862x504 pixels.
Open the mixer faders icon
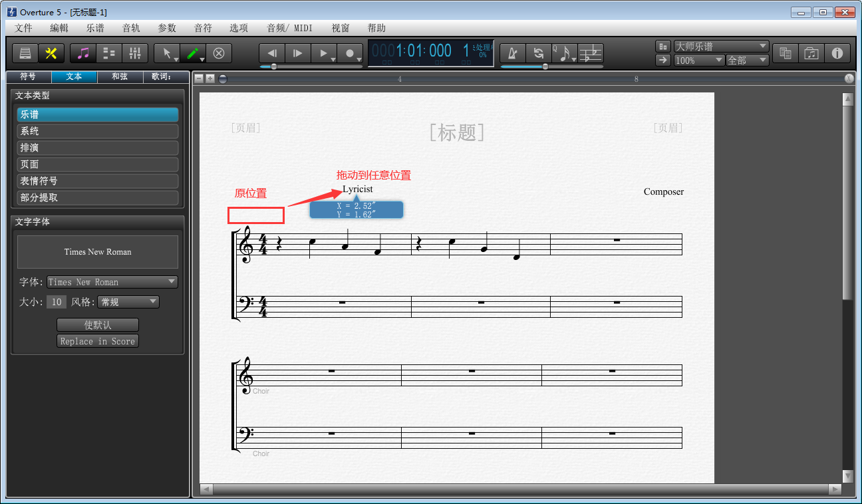(x=135, y=53)
